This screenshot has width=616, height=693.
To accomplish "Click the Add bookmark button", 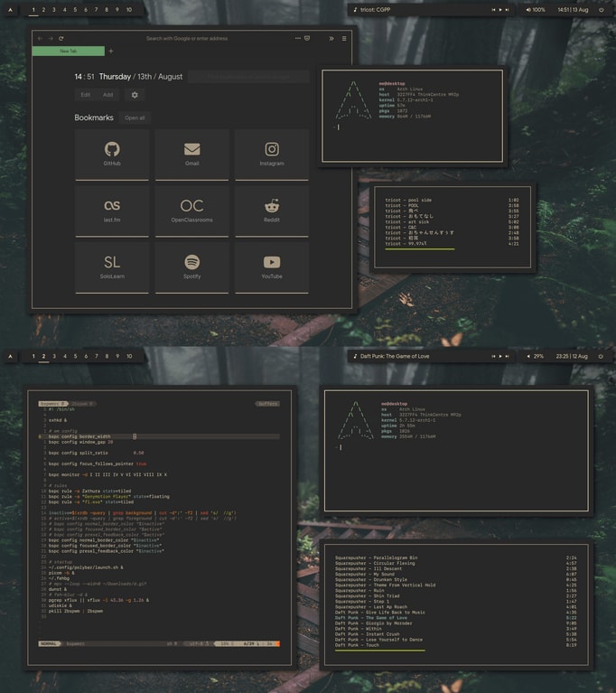I will pyautogui.click(x=107, y=95).
